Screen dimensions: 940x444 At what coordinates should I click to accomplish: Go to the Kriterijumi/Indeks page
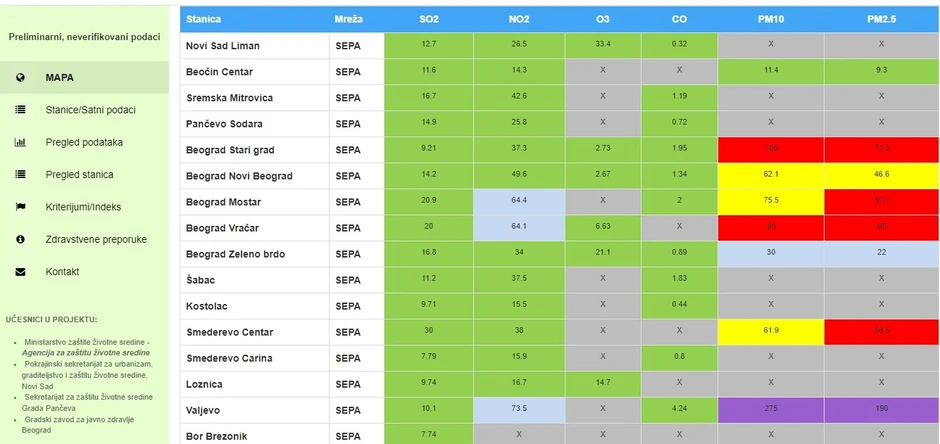[x=83, y=207]
